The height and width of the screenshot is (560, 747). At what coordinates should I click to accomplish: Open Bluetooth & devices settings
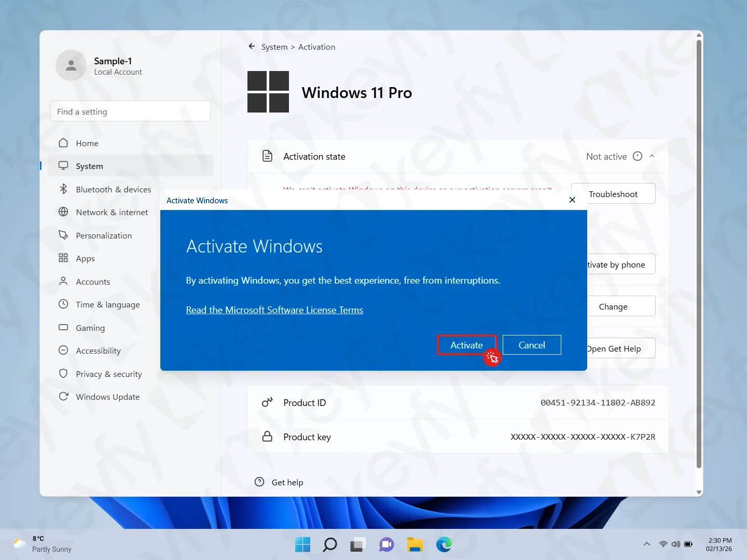pos(131,189)
